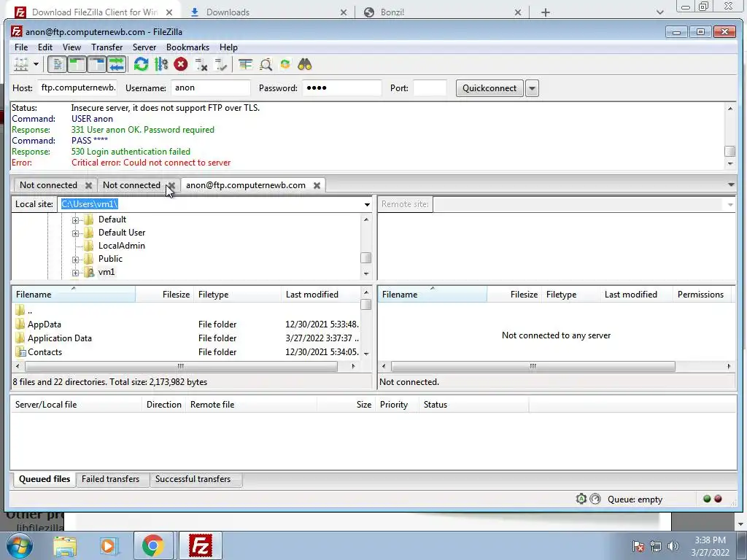Click the Disconnect from server icon
This screenshot has height=560, width=747.
click(201, 64)
